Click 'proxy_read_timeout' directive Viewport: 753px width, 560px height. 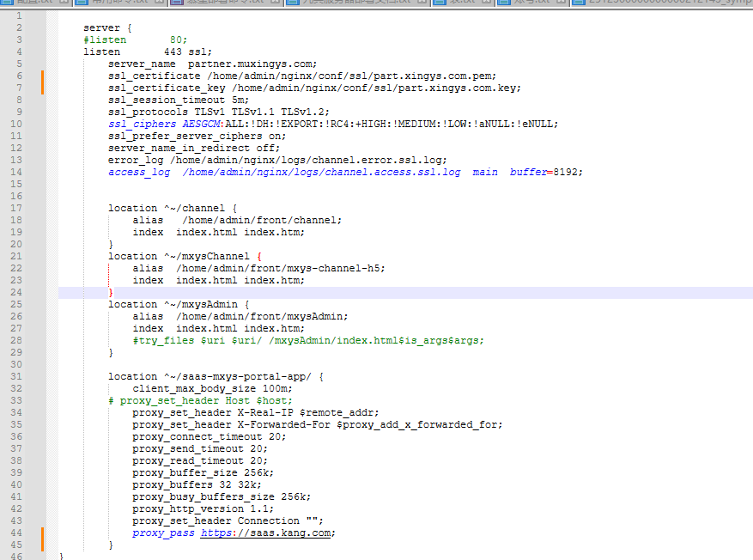pos(188,460)
